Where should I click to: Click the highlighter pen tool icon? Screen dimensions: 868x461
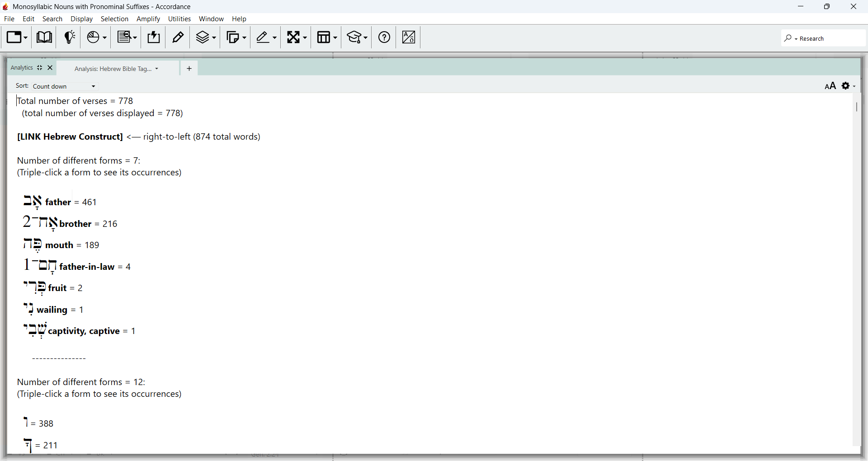tap(266, 38)
